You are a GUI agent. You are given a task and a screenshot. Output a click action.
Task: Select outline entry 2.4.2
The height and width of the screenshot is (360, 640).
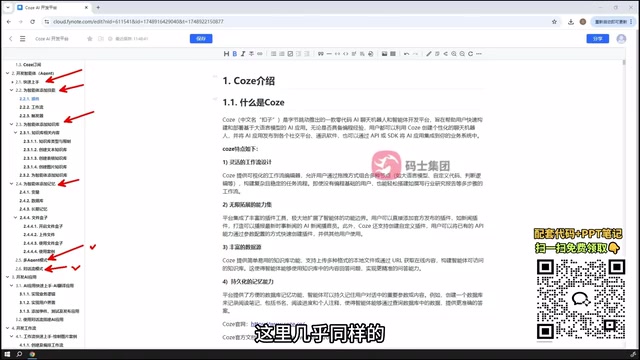[31, 200]
